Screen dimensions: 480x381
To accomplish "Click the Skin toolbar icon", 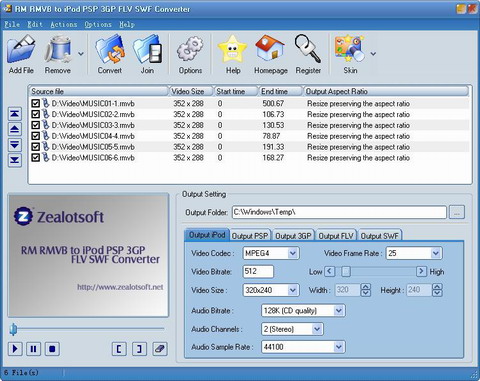I will [x=349, y=49].
